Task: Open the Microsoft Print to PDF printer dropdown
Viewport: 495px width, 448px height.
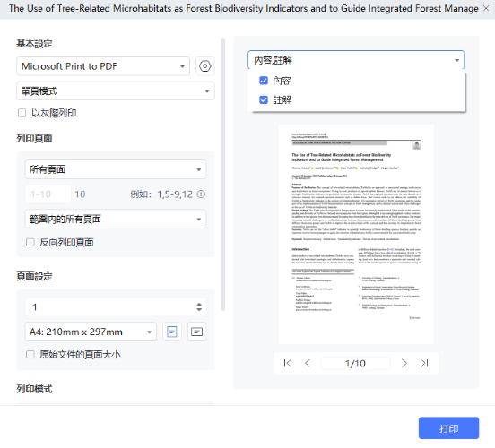Action: click(103, 66)
